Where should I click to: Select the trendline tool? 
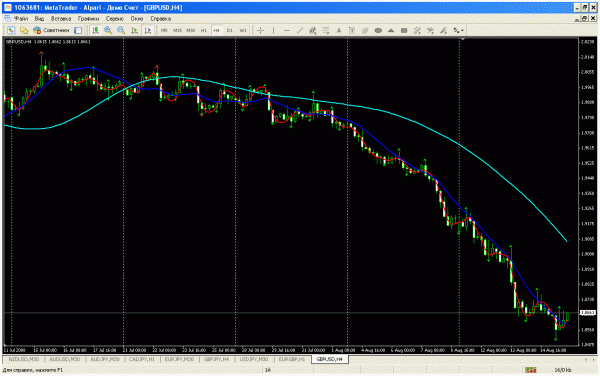click(300, 30)
